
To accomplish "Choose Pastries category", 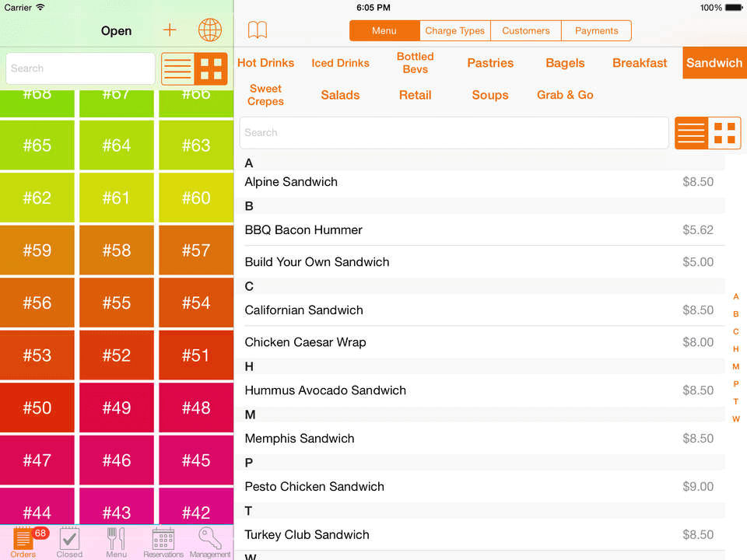I will pos(490,63).
